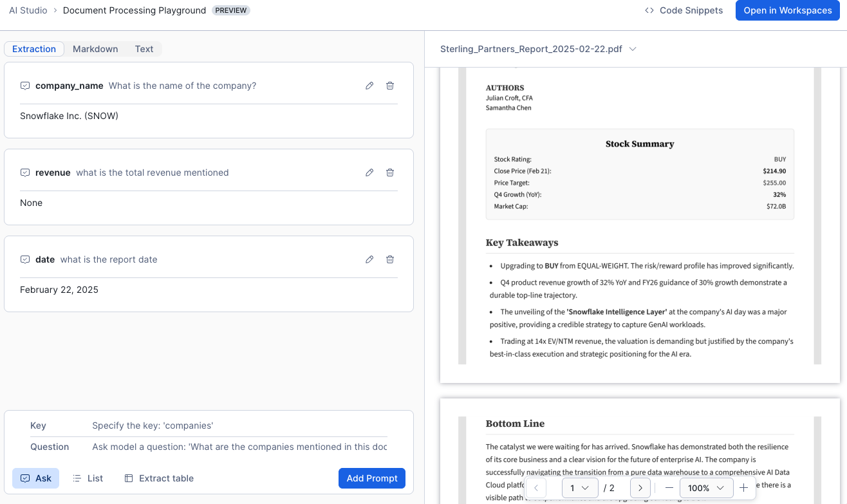Zoom in with the plus icon
847x504 pixels.
(743, 488)
